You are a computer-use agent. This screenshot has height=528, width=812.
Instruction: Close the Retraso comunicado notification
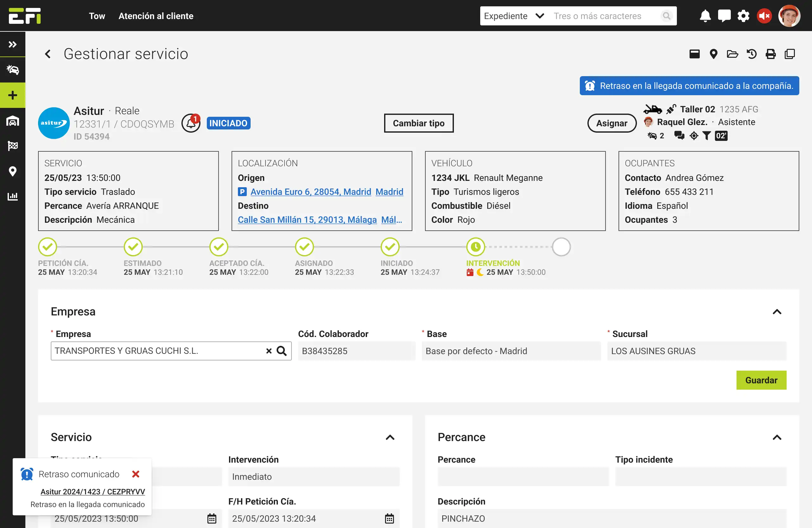click(136, 474)
